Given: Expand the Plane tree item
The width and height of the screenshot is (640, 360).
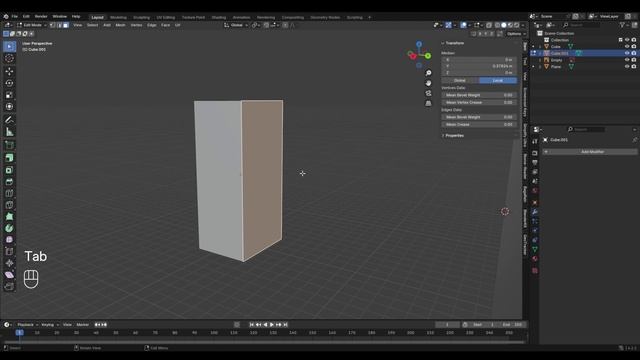Looking at the screenshot, I should 540,67.
